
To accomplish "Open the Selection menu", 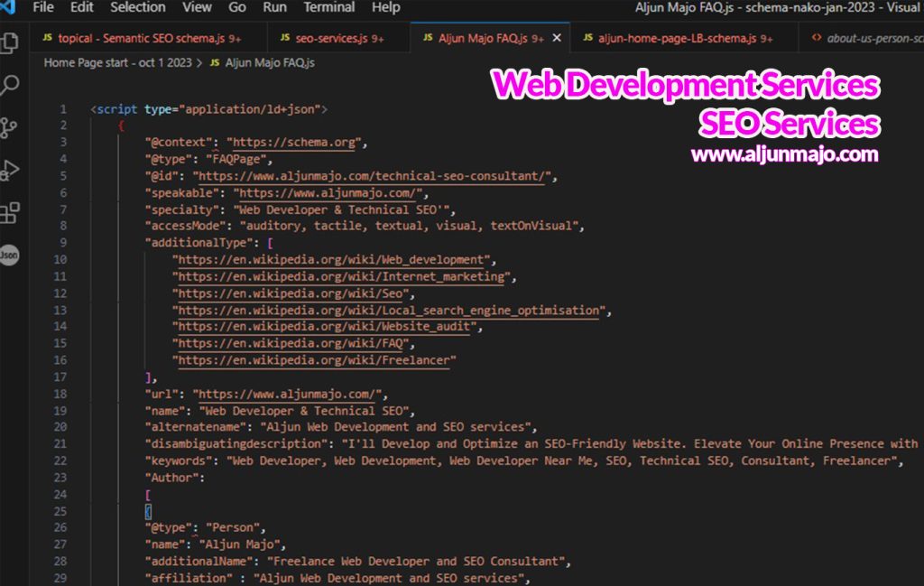I will 138,7.
